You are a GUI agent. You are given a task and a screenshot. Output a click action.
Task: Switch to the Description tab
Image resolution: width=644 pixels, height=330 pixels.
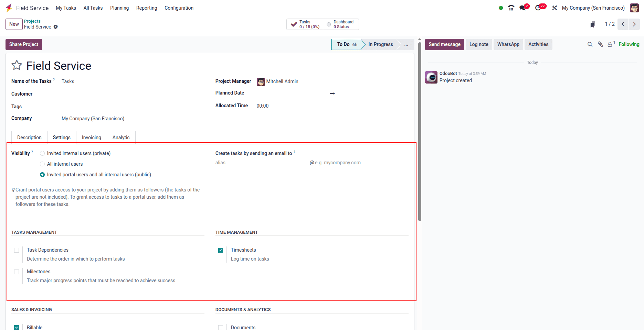[x=29, y=137]
